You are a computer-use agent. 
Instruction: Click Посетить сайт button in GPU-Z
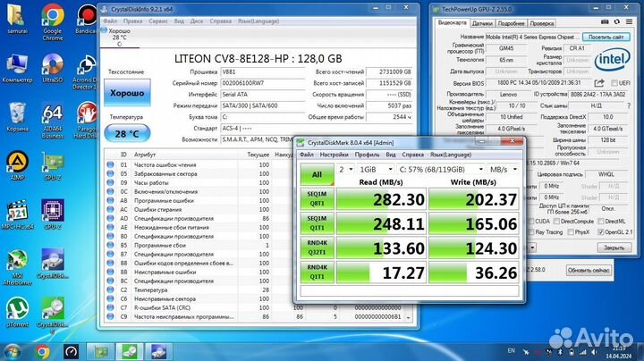[x=606, y=37]
